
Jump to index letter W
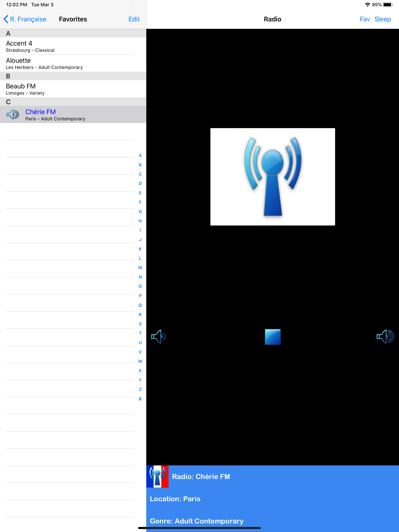coord(140,361)
